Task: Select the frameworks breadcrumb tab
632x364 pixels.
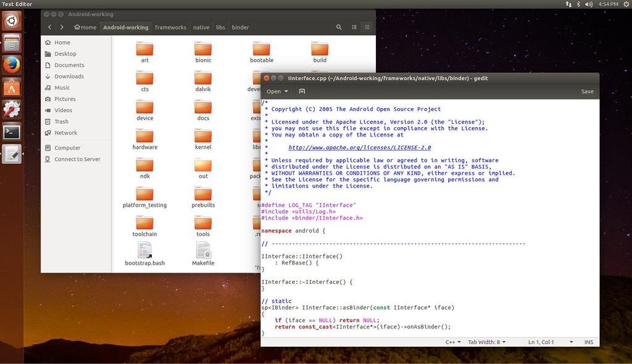Action: coord(170,27)
